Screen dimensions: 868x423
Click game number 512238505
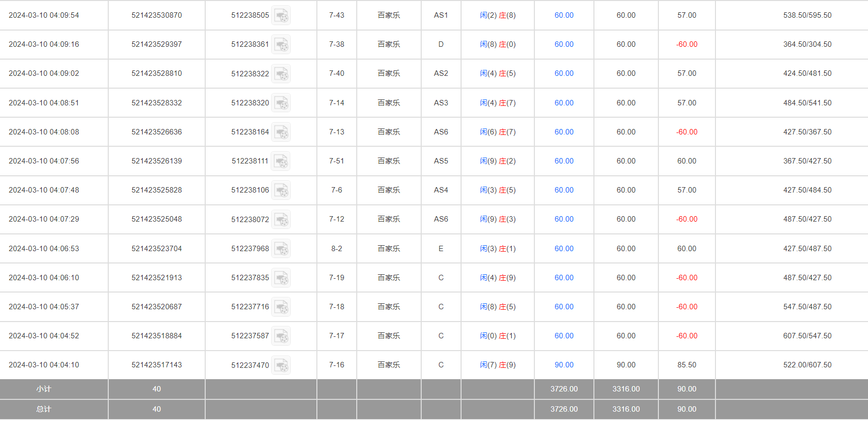click(x=250, y=15)
